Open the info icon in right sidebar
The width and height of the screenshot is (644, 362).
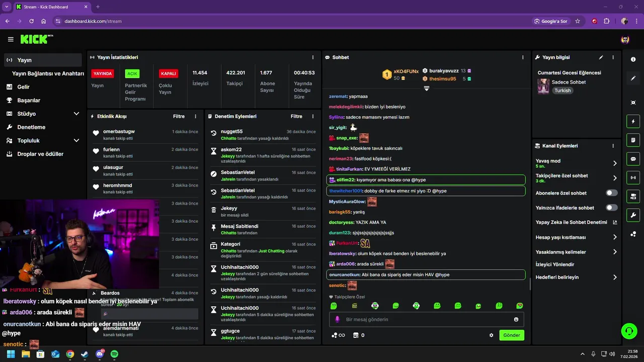tap(633, 59)
